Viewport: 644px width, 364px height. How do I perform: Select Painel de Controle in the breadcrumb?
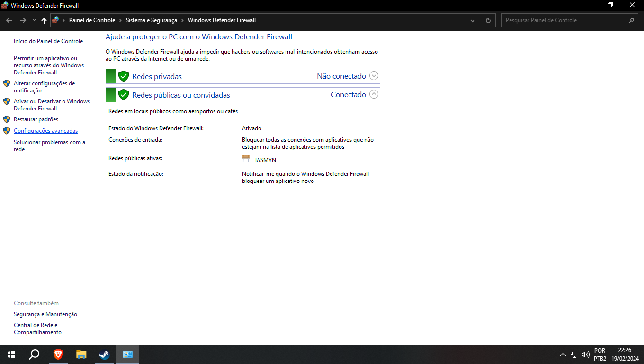(x=92, y=20)
